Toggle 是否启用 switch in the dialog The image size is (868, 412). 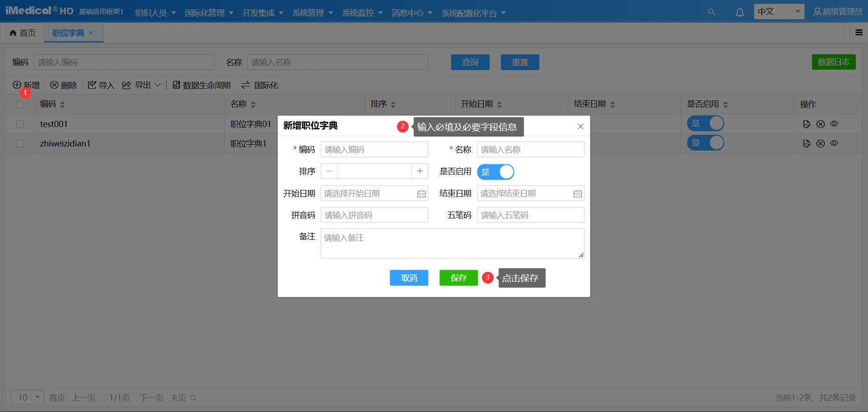(x=495, y=172)
